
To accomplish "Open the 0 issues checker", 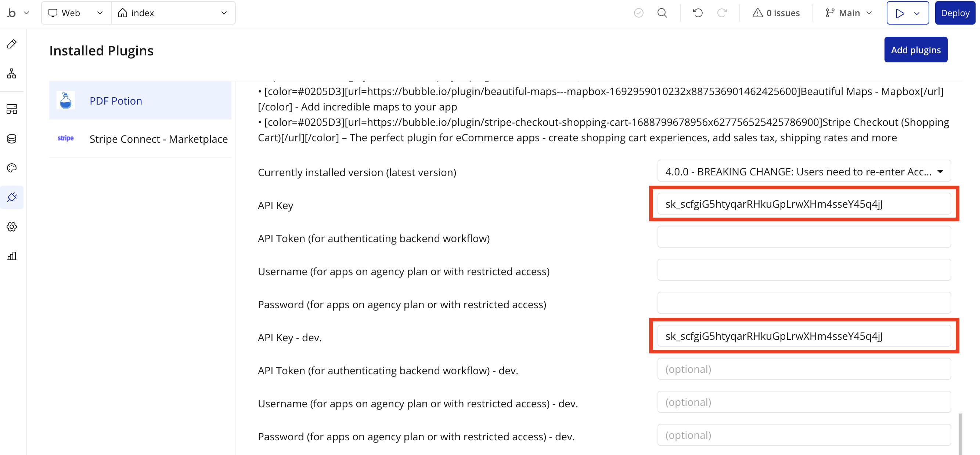I will point(776,13).
